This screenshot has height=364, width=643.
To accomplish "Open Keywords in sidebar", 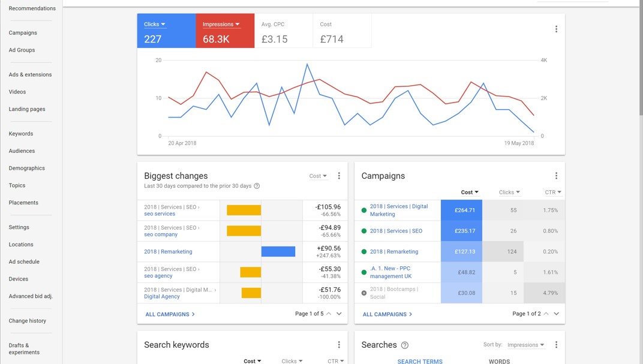I will point(21,134).
